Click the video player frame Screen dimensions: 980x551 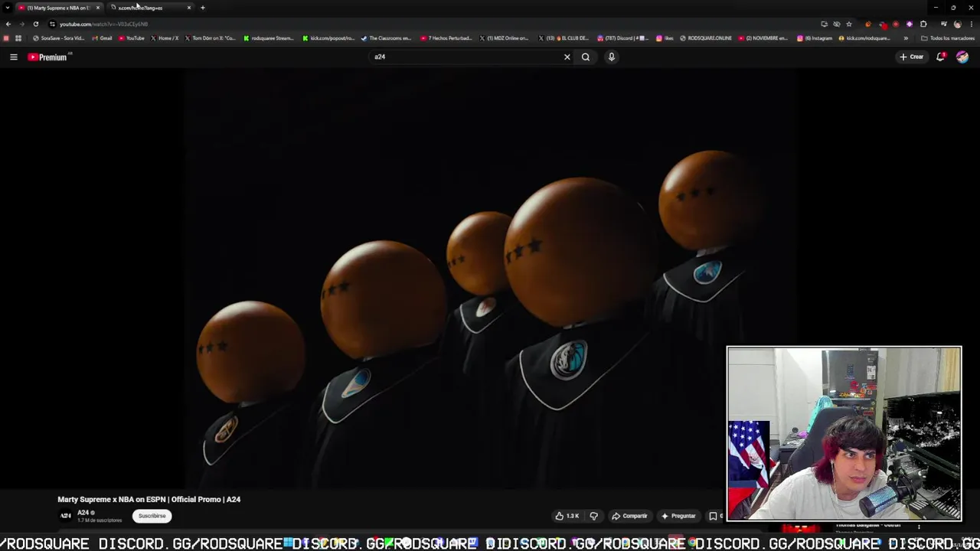pos(490,279)
